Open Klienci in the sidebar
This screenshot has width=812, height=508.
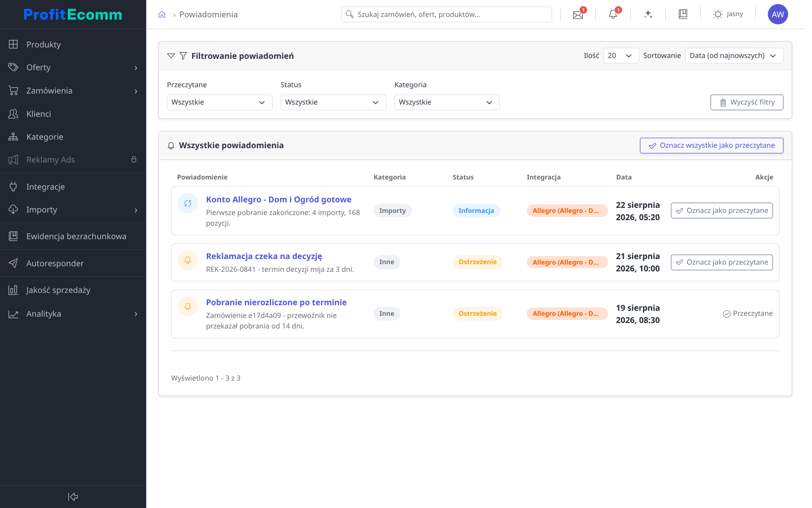point(73,114)
